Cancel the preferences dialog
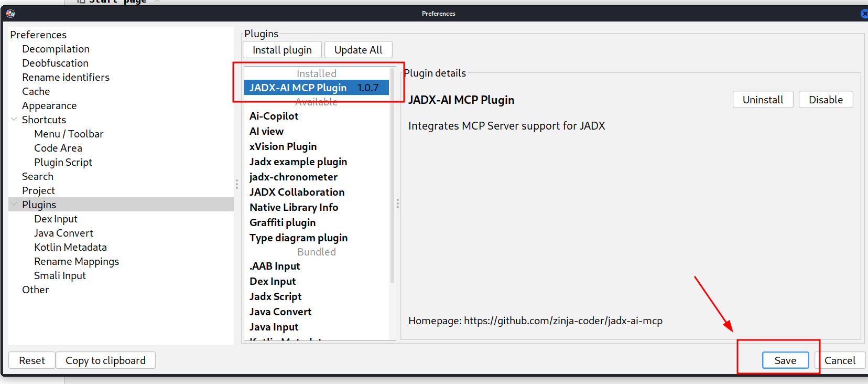868x384 pixels. click(840, 360)
